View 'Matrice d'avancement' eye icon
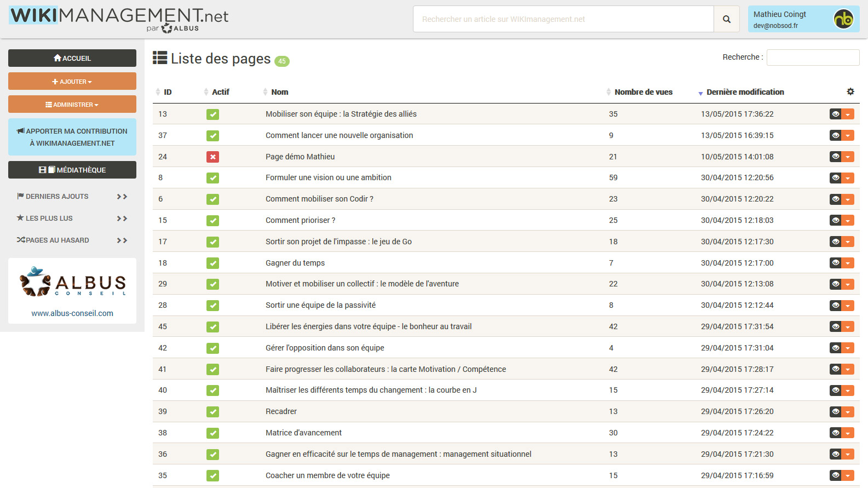The height and width of the screenshot is (488, 868). click(x=835, y=433)
